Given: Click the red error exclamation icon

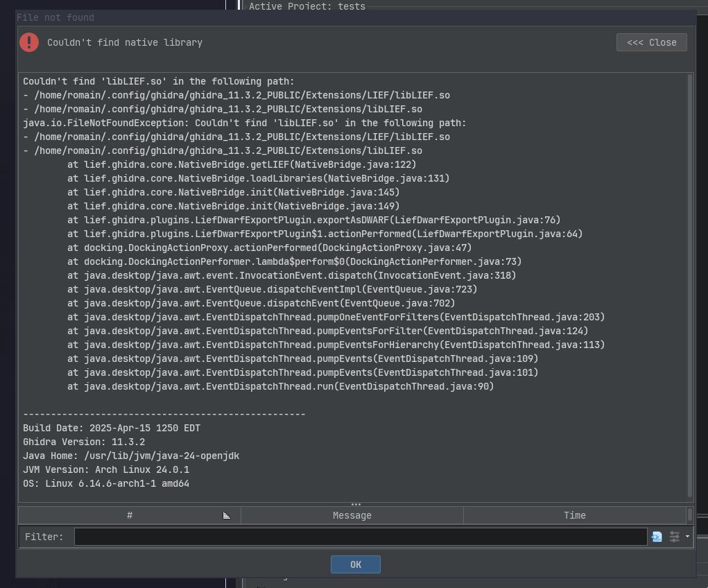Looking at the screenshot, I should tap(29, 42).
